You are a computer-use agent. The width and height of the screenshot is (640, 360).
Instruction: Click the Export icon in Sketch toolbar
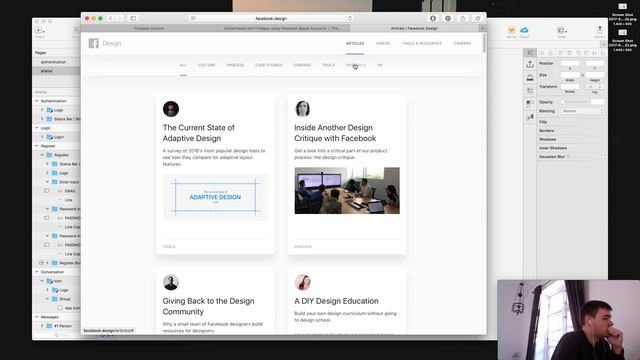600,29
